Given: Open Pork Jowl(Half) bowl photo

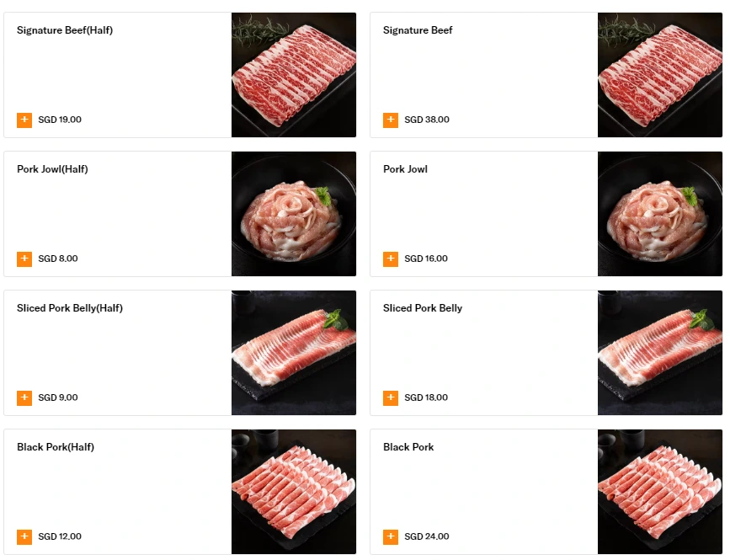Looking at the screenshot, I should (294, 214).
